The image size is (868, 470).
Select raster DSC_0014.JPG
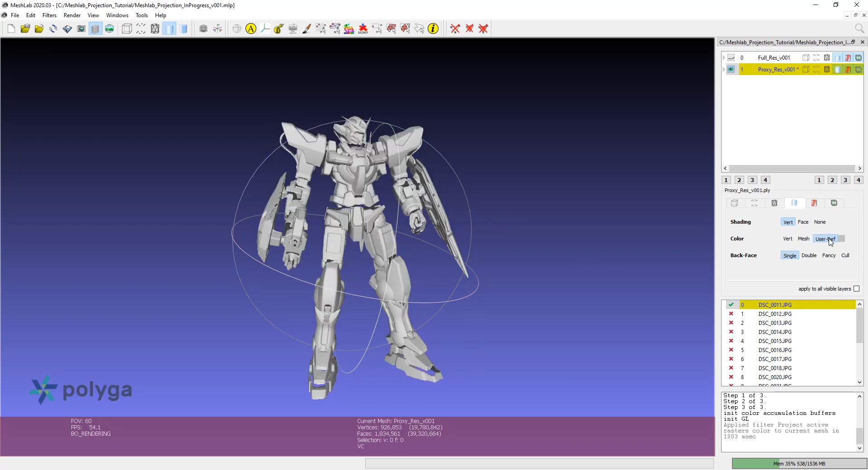775,332
